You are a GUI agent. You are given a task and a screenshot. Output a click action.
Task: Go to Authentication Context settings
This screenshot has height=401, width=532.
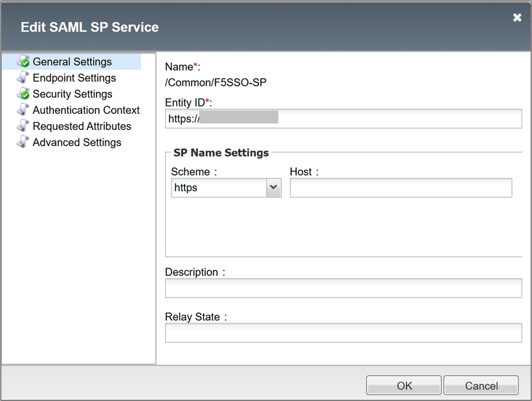pyautogui.click(x=85, y=110)
